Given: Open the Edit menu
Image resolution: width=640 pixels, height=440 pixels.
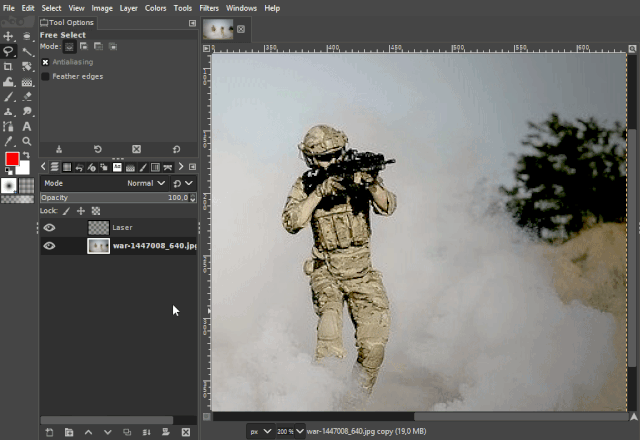Looking at the screenshot, I should (28, 8).
